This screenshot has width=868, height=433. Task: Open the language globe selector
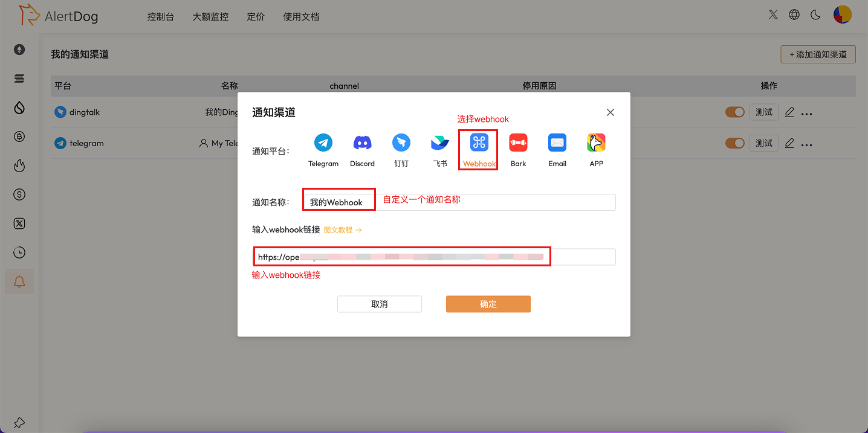click(794, 14)
